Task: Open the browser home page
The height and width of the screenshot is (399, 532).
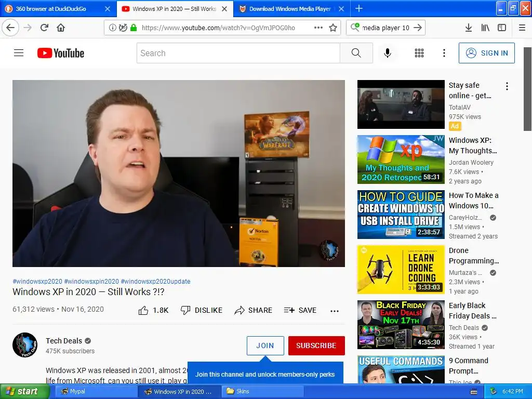Action: click(x=61, y=28)
